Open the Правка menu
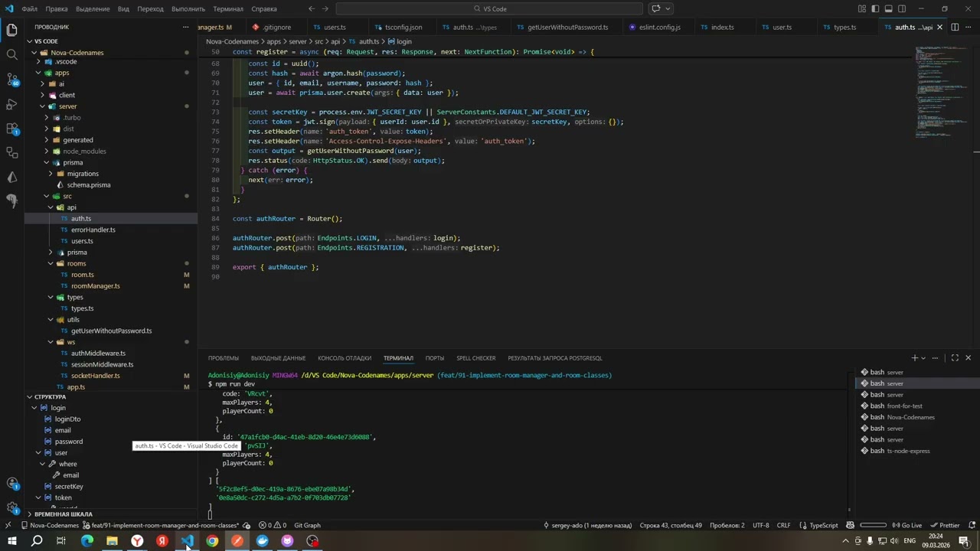 tap(57, 8)
